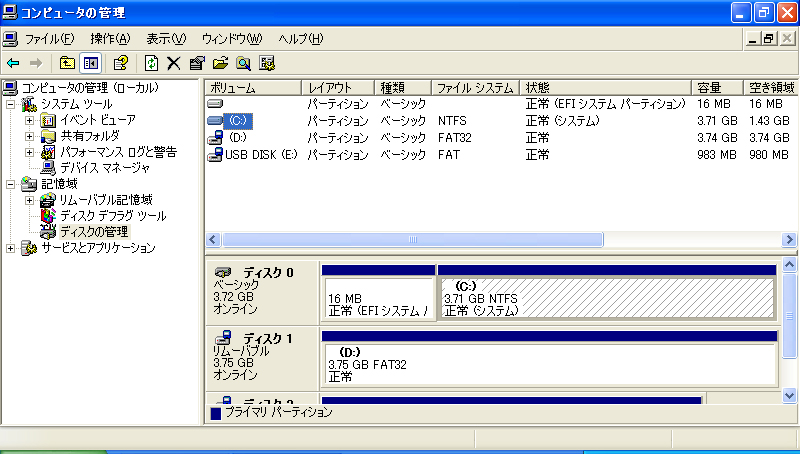
Task: Toggle the Show/Hide Console Tree icon
Action: coord(90,63)
